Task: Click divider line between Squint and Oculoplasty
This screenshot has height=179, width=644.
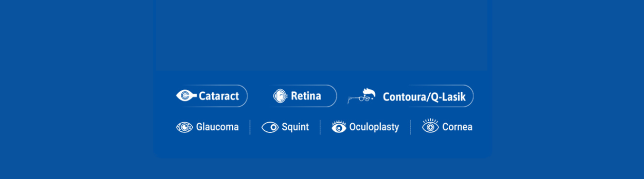Action: (x=320, y=127)
